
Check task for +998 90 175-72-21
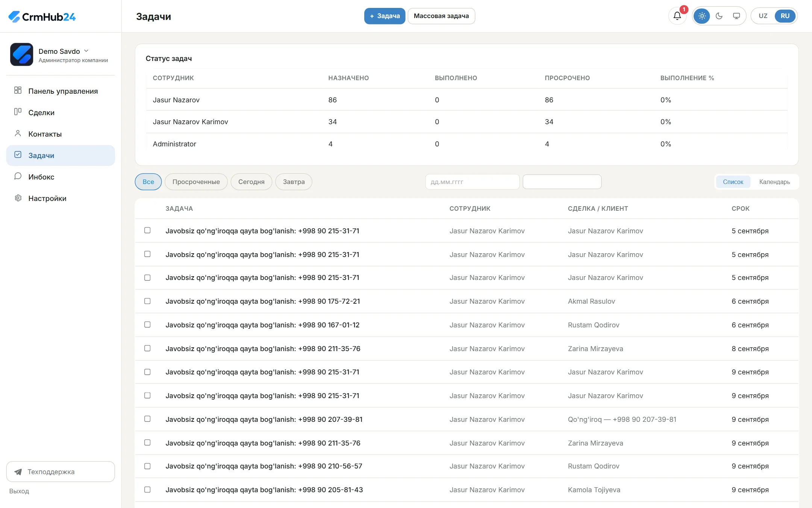coord(147,301)
